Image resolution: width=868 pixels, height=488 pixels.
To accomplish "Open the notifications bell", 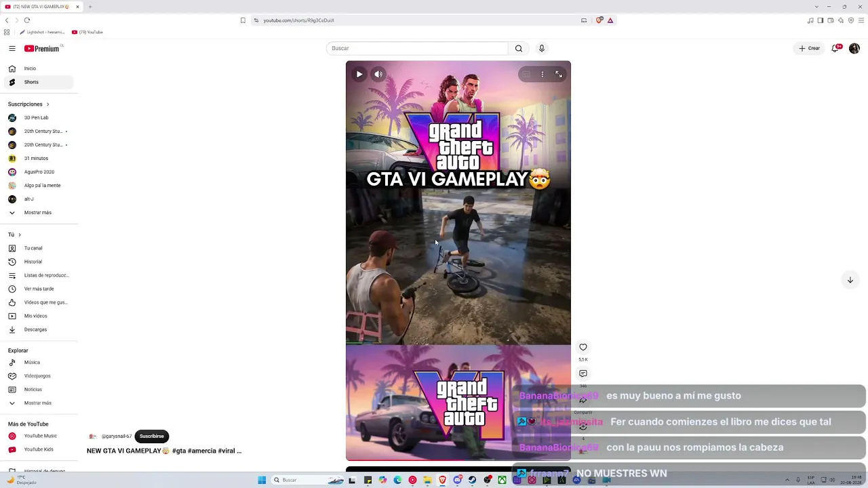I will pos(835,48).
